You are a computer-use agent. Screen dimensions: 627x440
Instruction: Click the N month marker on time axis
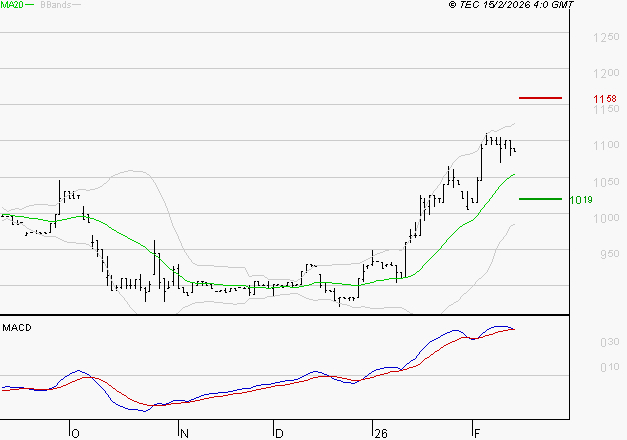pyautogui.click(x=184, y=434)
